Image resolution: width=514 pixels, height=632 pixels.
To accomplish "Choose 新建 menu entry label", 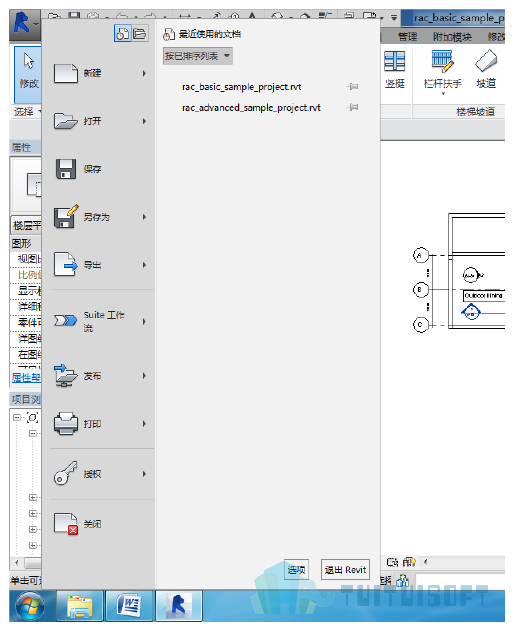I will (92, 73).
